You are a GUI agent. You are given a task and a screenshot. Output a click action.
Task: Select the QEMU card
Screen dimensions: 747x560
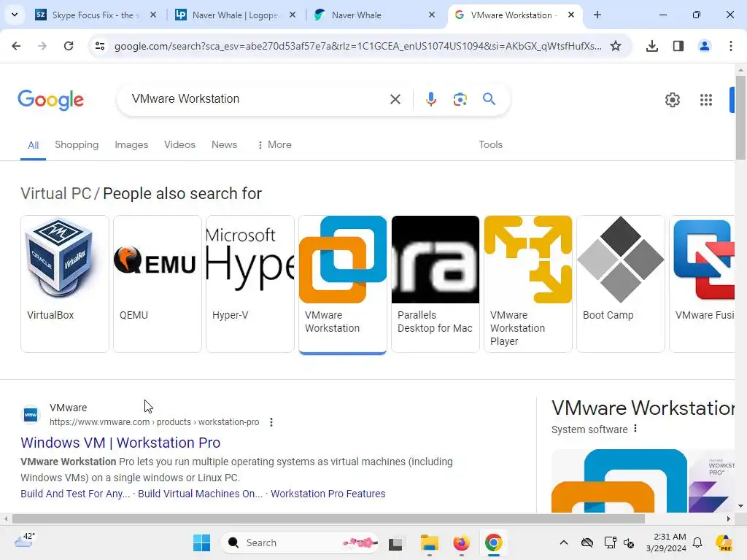point(158,284)
